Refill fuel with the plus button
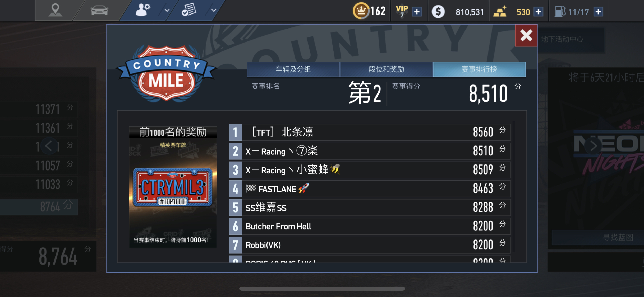The height and width of the screenshot is (297, 644). pyautogui.click(x=599, y=12)
